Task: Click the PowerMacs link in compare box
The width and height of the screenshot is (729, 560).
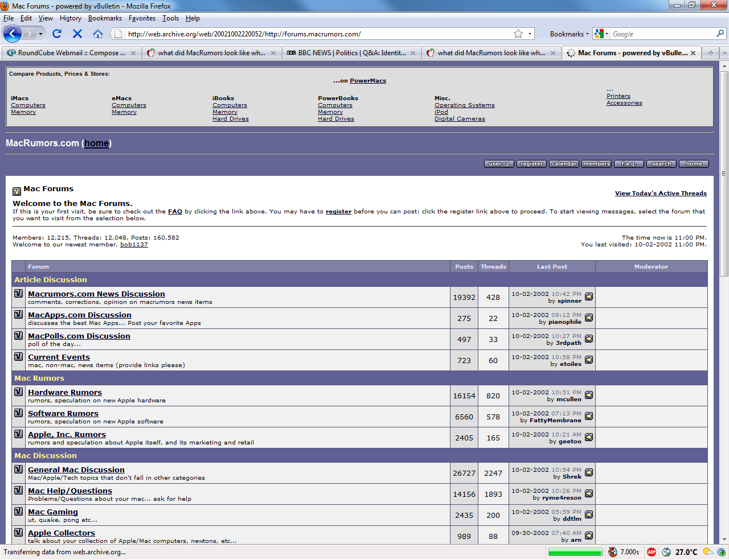Action: pos(368,81)
